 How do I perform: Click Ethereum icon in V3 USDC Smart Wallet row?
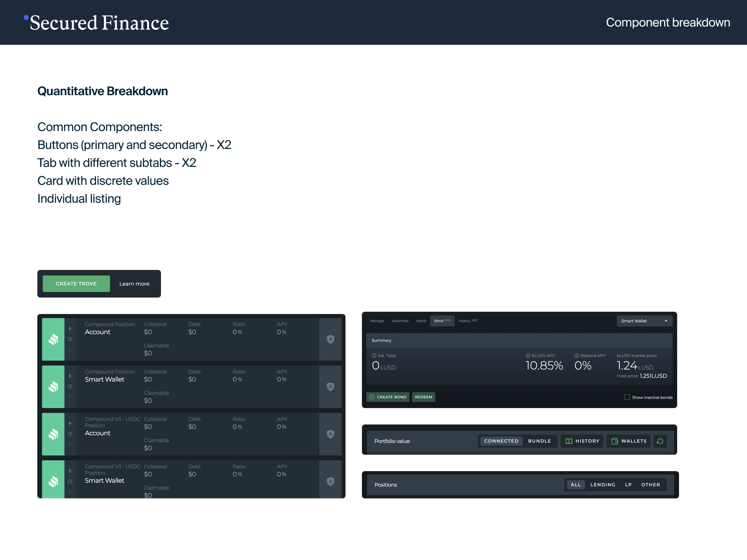70,471
